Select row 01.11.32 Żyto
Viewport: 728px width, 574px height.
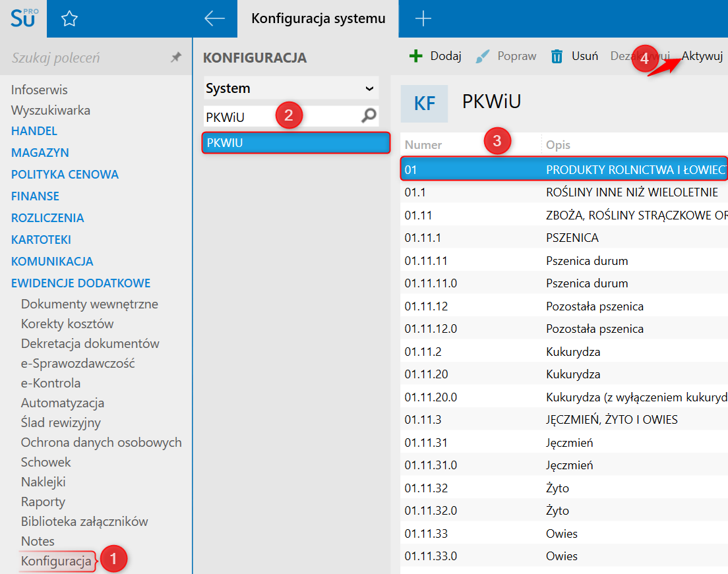(564, 488)
